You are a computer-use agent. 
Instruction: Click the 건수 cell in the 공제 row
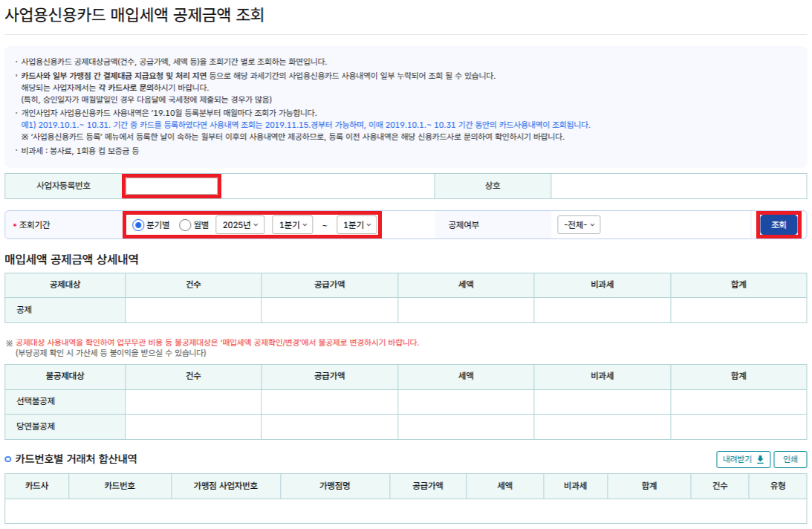(x=193, y=310)
